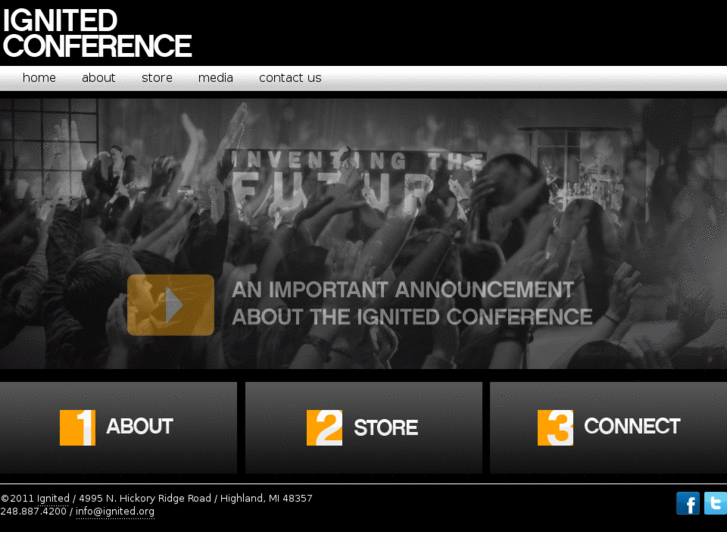Click the orange number 1 icon
The height and width of the screenshot is (545, 727).
point(77,428)
